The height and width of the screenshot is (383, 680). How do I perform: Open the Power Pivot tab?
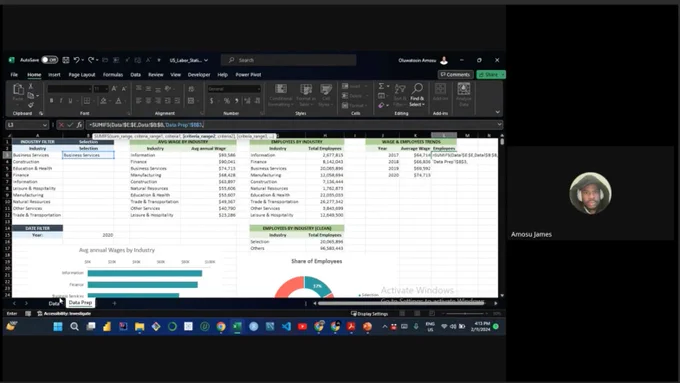coord(248,75)
